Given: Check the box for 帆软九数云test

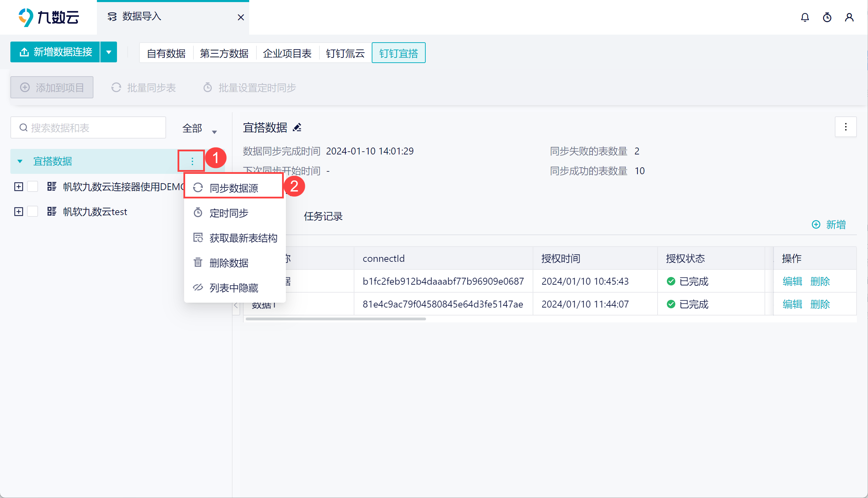Looking at the screenshot, I should tap(33, 212).
